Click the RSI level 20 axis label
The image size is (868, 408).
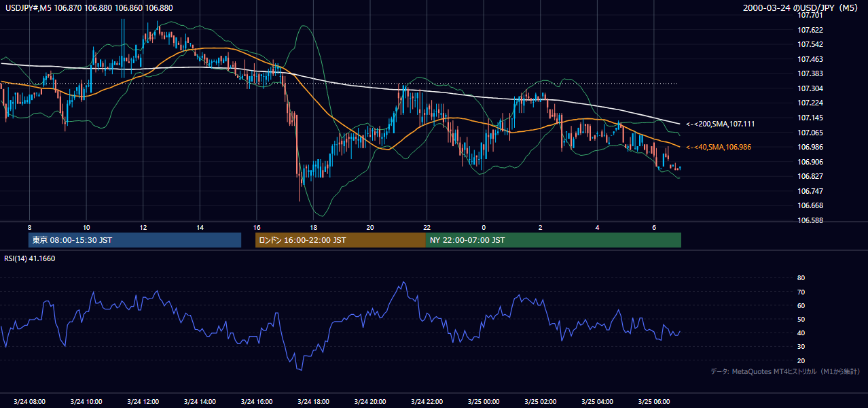(801, 360)
